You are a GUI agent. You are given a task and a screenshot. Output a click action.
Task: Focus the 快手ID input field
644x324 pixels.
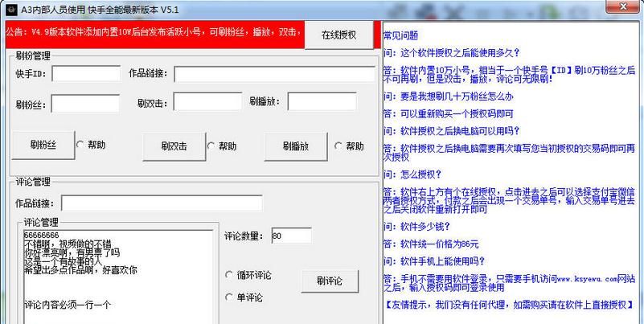click(x=86, y=73)
